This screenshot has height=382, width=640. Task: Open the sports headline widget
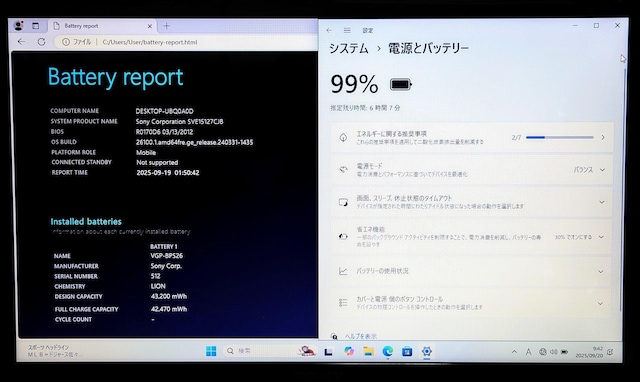[x=55, y=351]
